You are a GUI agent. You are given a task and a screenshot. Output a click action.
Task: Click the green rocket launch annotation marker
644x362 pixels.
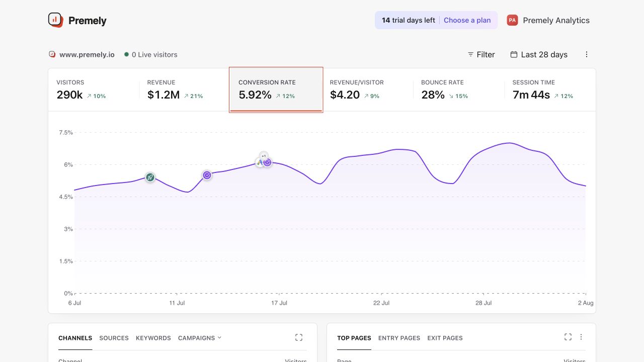click(x=150, y=177)
